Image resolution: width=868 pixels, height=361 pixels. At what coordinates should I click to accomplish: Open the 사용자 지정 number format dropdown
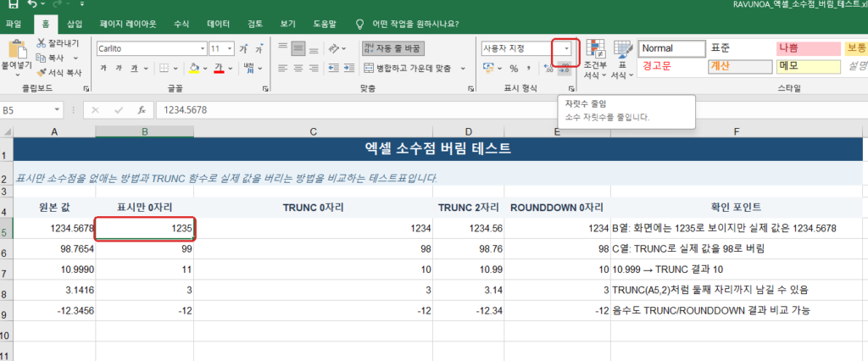click(x=566, y=48)
